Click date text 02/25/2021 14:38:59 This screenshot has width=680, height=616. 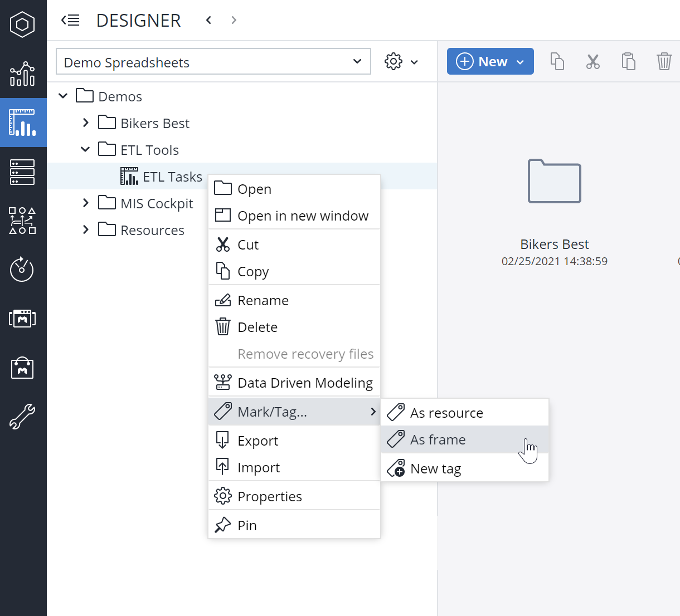(555, 261)
